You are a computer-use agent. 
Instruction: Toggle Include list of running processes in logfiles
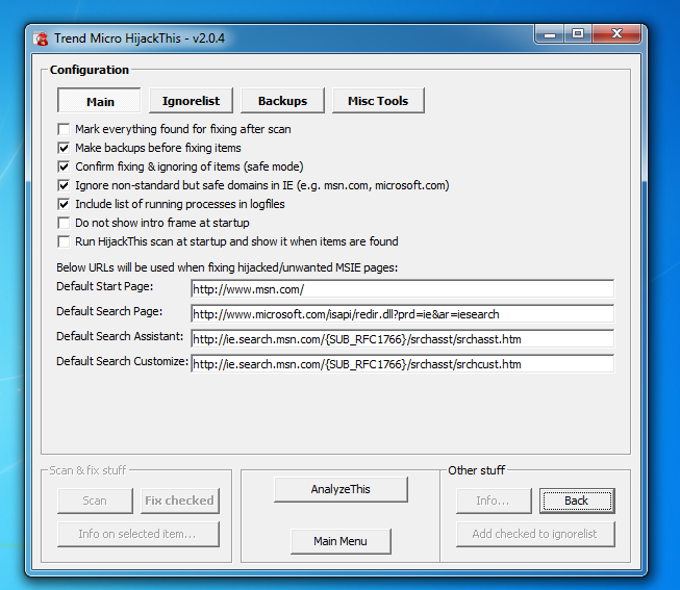pyautogui.click(x=64, y=204)
